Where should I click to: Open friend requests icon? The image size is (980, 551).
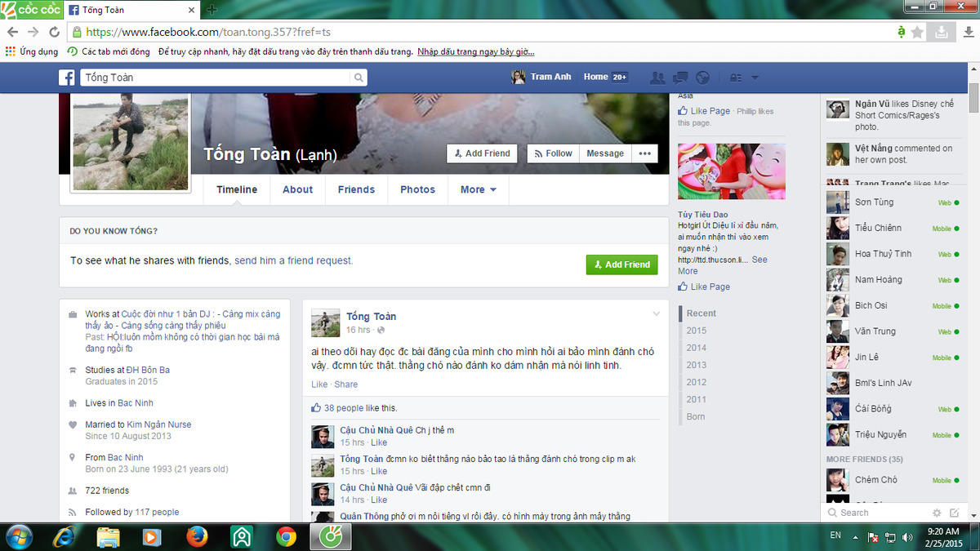(657, 78)
